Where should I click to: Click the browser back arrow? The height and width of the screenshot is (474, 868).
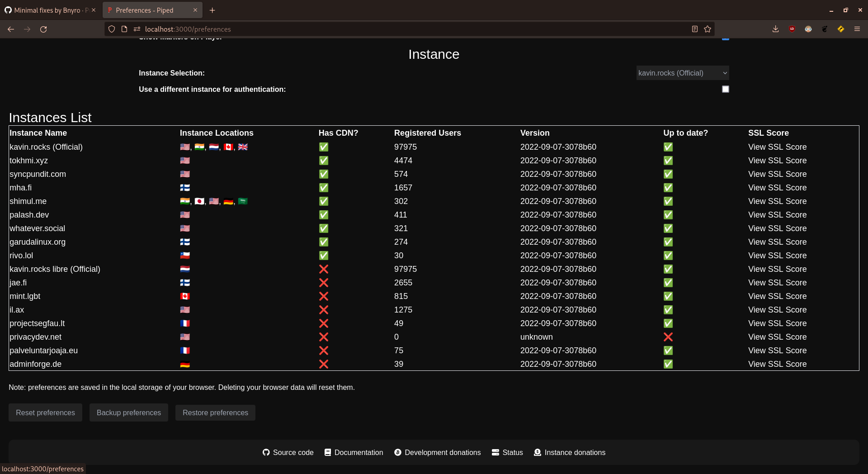coord(11,29)
